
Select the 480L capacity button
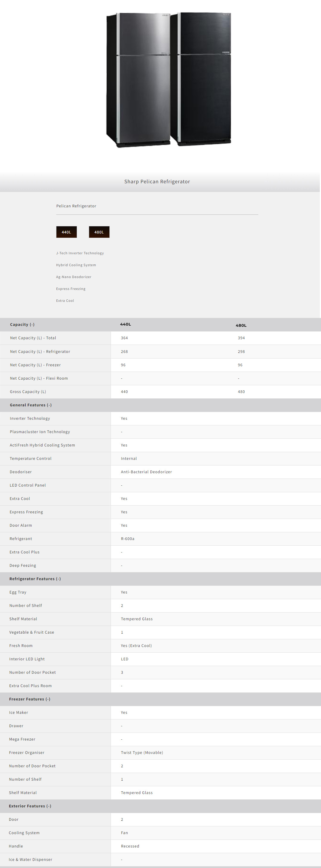[99, 232]
